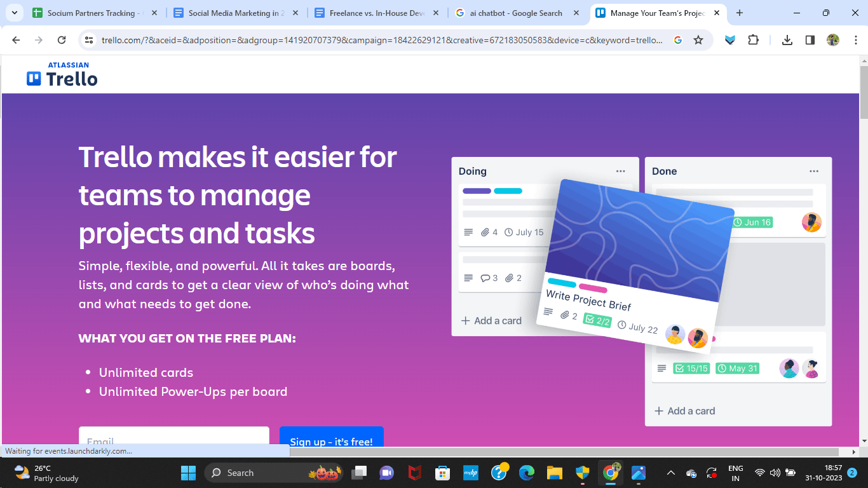Select the Manage Your Team's Projects tab
This screenshot has width=868, height=488.
(658, 13)
